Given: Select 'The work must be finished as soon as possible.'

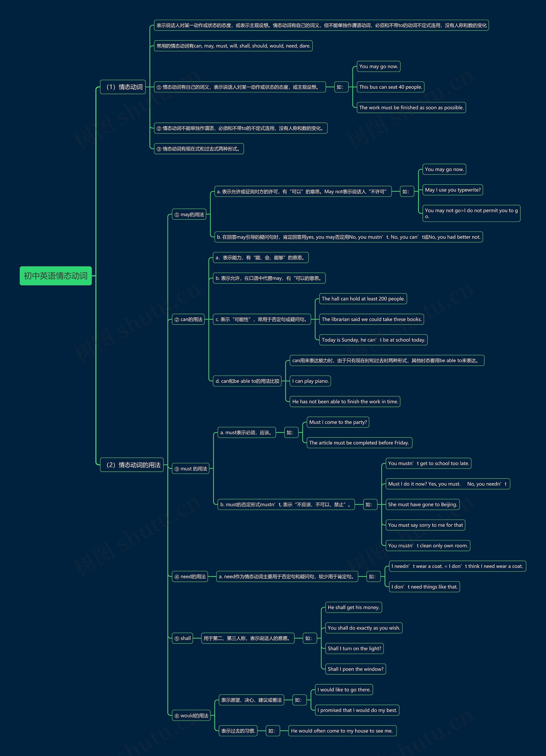Looking at the screenshot, I should [x=411, y=108].
